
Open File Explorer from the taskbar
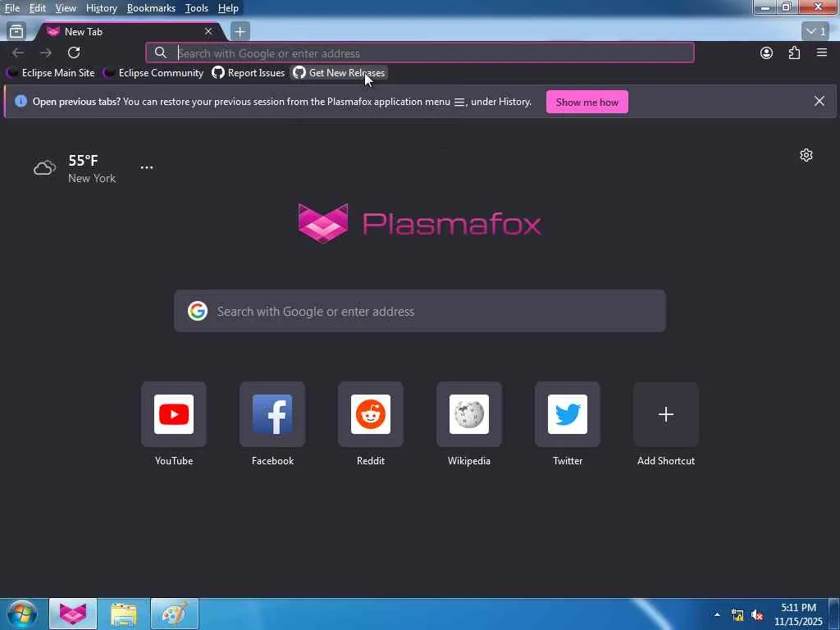[x=124, y=614]
